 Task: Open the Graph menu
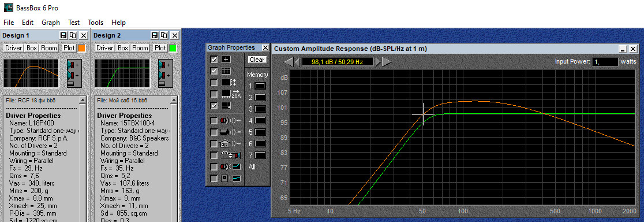(51, 23)
